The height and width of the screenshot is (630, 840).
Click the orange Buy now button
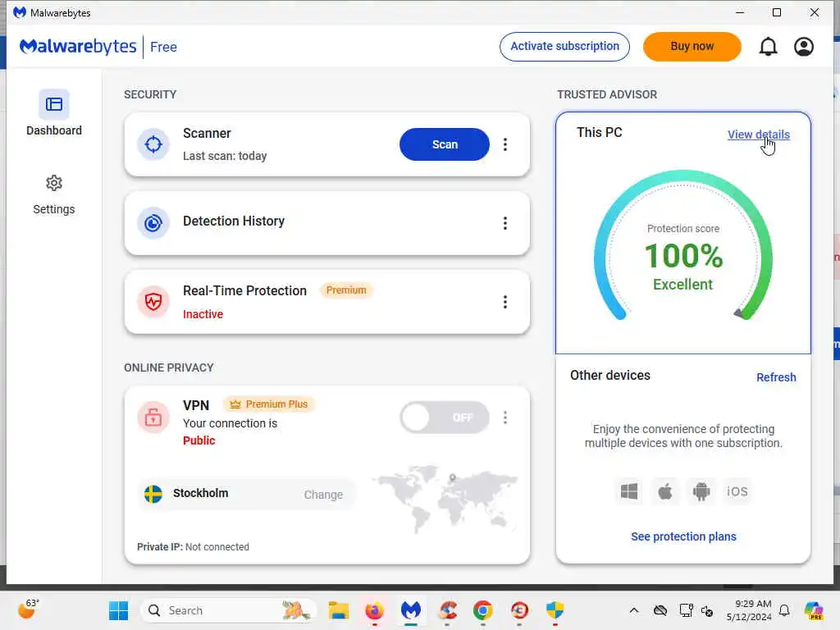692,47
